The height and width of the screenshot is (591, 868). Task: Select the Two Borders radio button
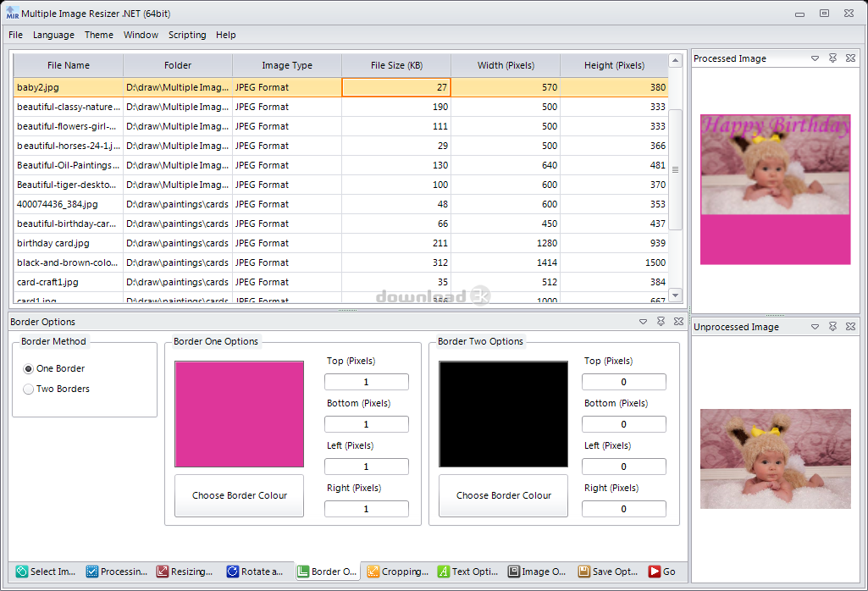29,389
